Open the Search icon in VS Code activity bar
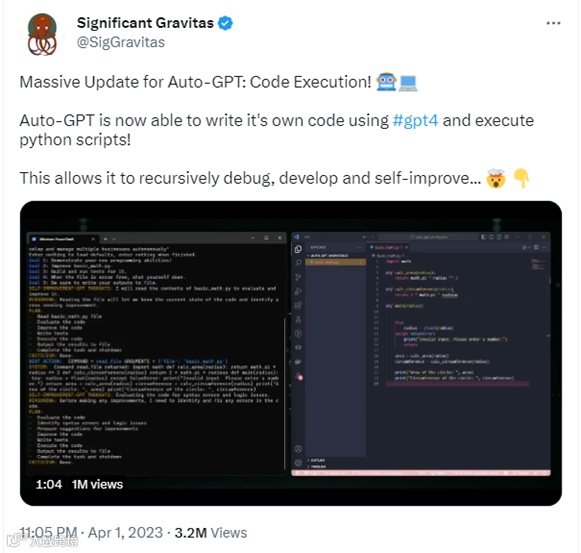Image resolution: width=581 pixels, height=553 pixels. [298, 263]
